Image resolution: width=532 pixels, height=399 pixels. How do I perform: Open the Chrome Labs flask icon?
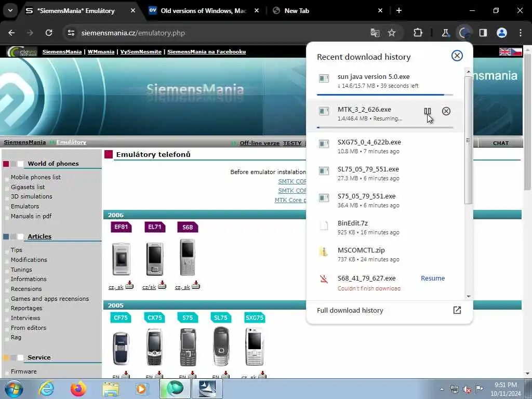click(445, 33)
